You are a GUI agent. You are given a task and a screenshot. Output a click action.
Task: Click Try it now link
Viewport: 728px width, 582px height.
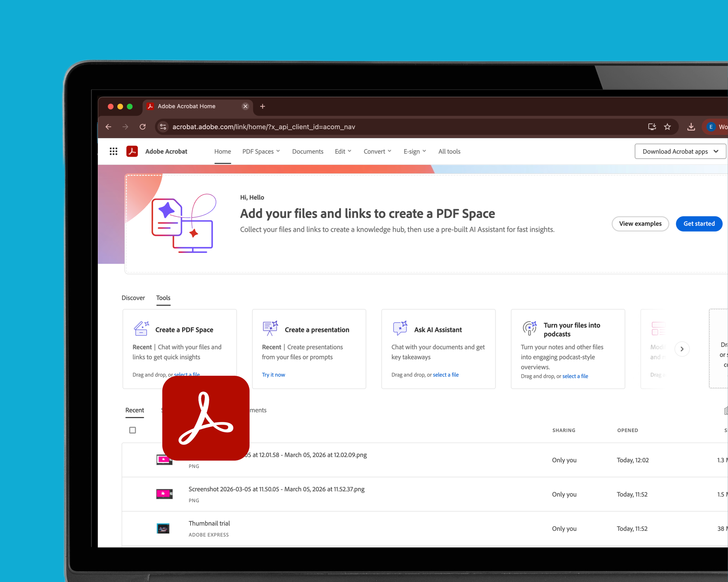[273, 375]
